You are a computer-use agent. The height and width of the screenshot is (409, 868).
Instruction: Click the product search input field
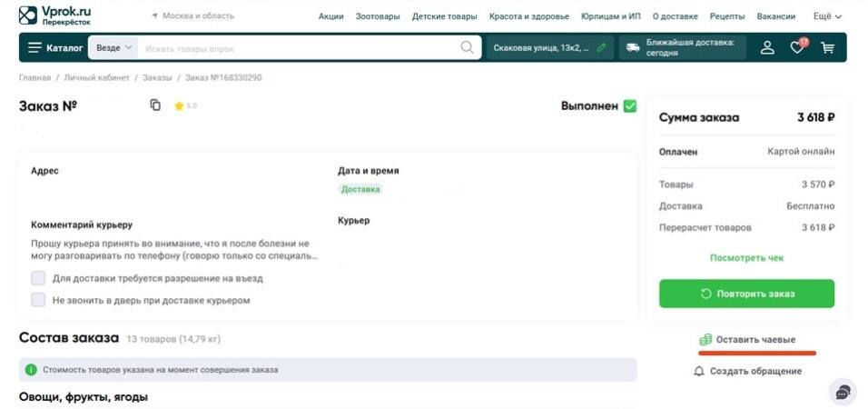point(300,47)
